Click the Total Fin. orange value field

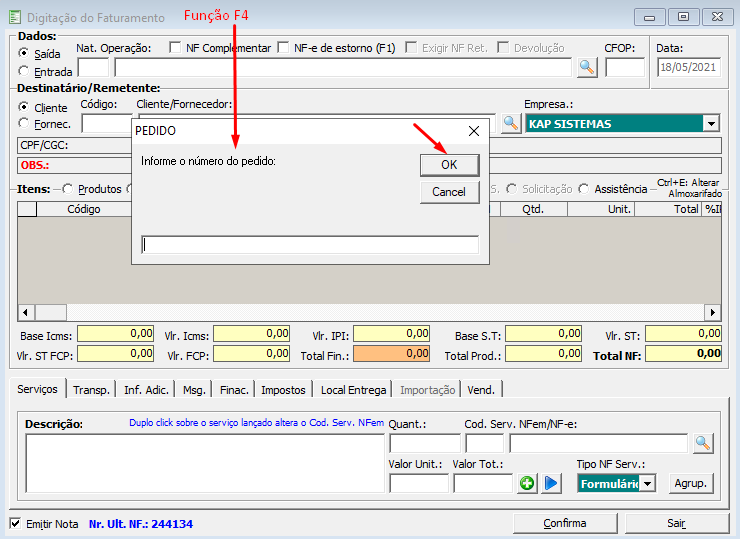click(392, 354)
